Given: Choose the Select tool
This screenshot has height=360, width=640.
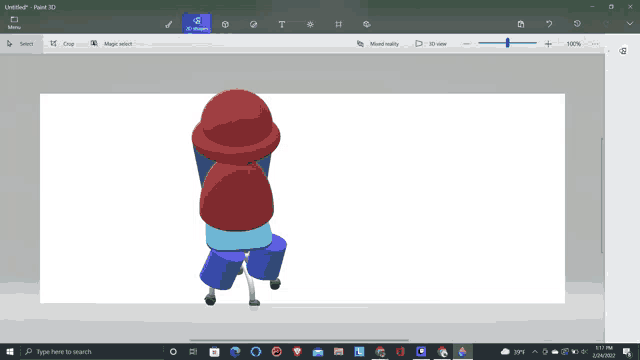Looking at the screenshot, I should pos(20,44).
